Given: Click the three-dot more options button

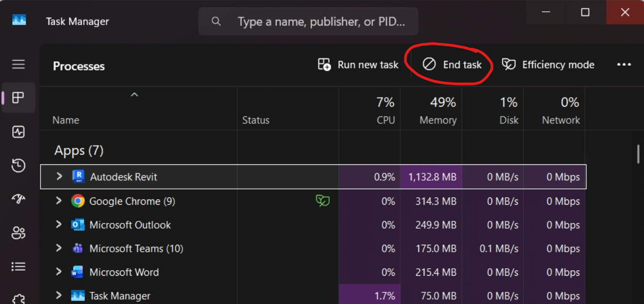Looking at the screenshot, I should (x=624, y=65).
